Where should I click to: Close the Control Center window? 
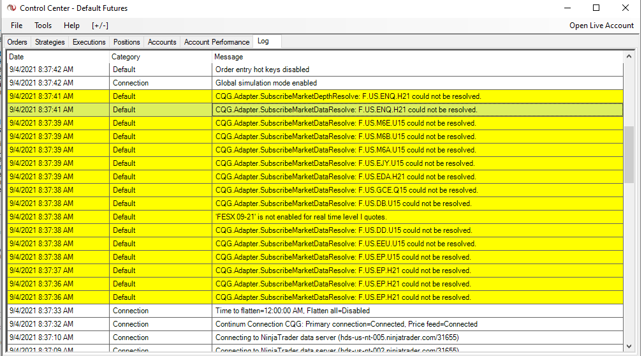pyautogui.click(x=626, y=8)
